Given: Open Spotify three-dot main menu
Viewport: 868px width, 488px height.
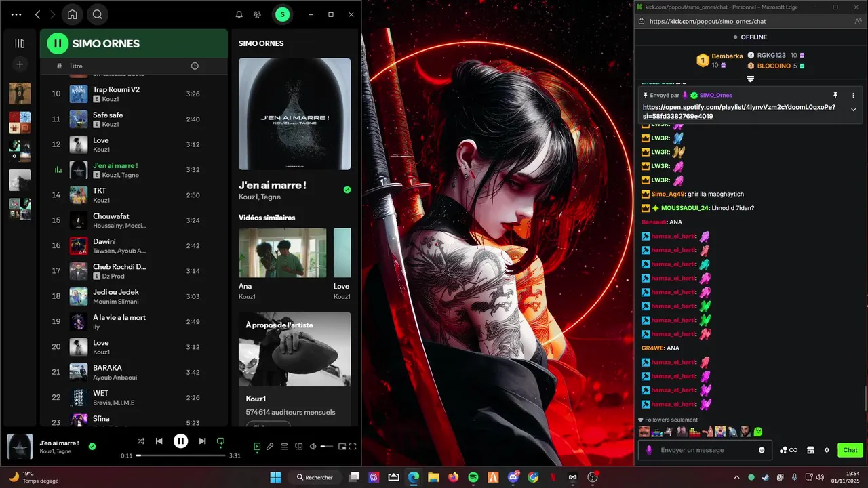Looking at the screenshot, I should (16, 14).
